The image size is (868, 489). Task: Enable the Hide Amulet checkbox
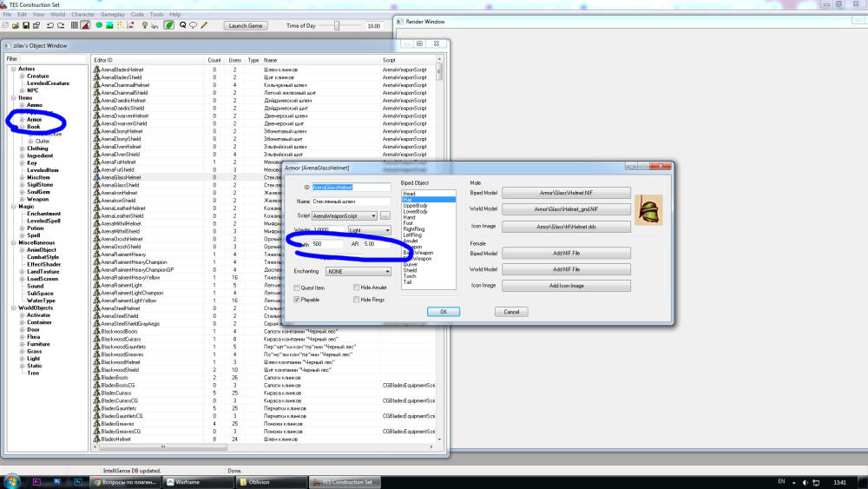pos(356,287)
